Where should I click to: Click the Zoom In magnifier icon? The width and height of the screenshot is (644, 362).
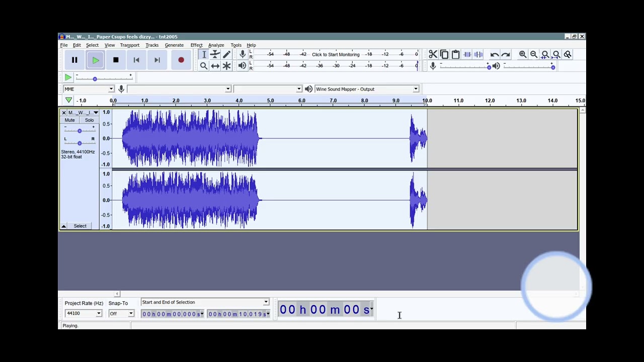pyautogui.click(x=523, y=54)
